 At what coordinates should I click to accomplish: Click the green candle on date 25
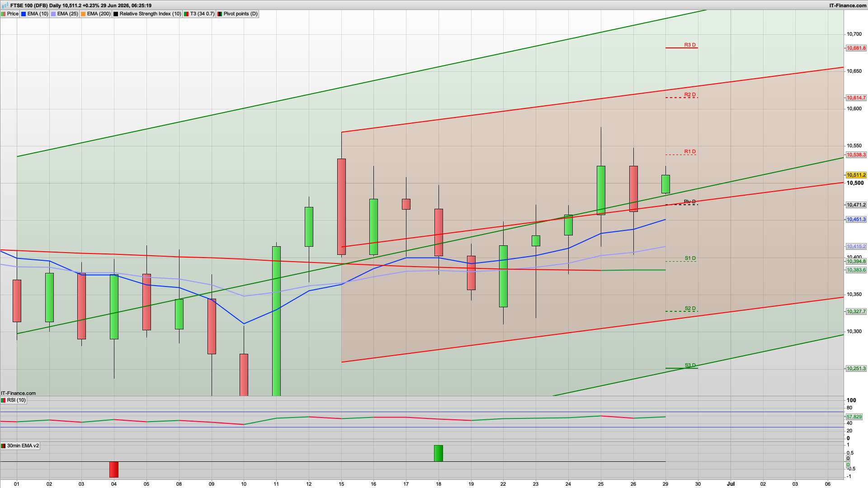pos(601,190)
